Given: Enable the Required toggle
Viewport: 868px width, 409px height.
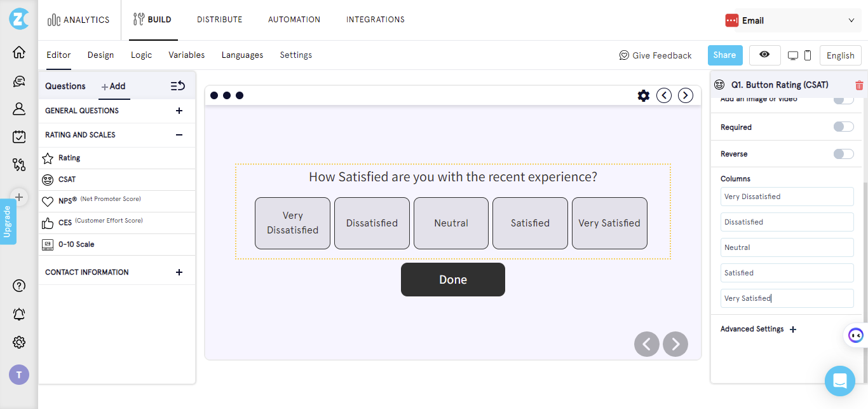Looking at the screenshot, I should [843, 126].
